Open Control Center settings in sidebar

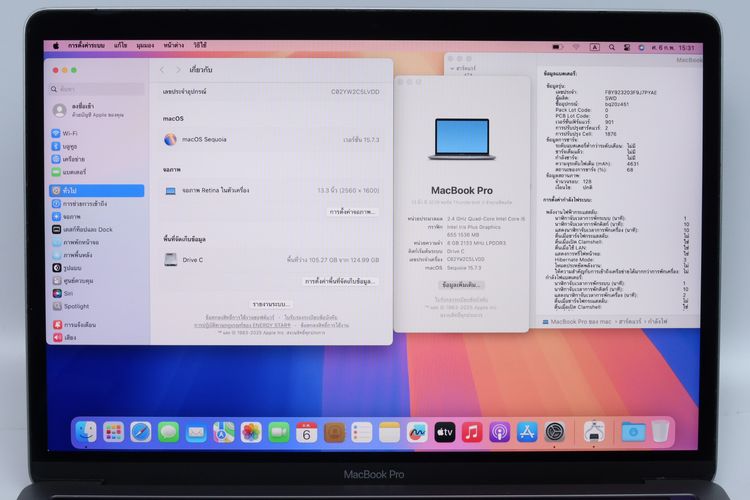(x=97, y=281)
